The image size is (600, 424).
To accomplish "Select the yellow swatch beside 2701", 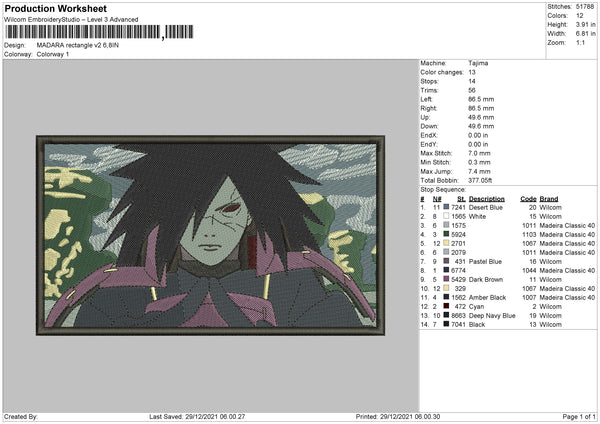I will coord(446,243).
